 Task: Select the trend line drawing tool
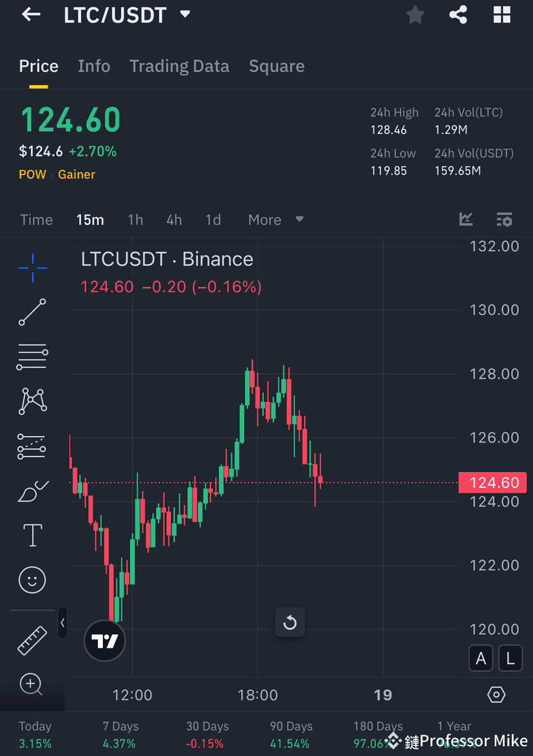click(32, 313)
